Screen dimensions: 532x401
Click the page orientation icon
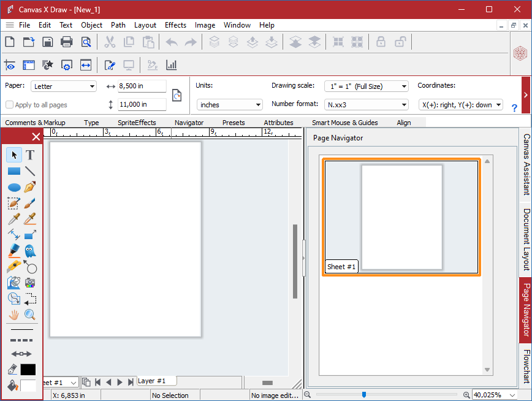(177, 96)
